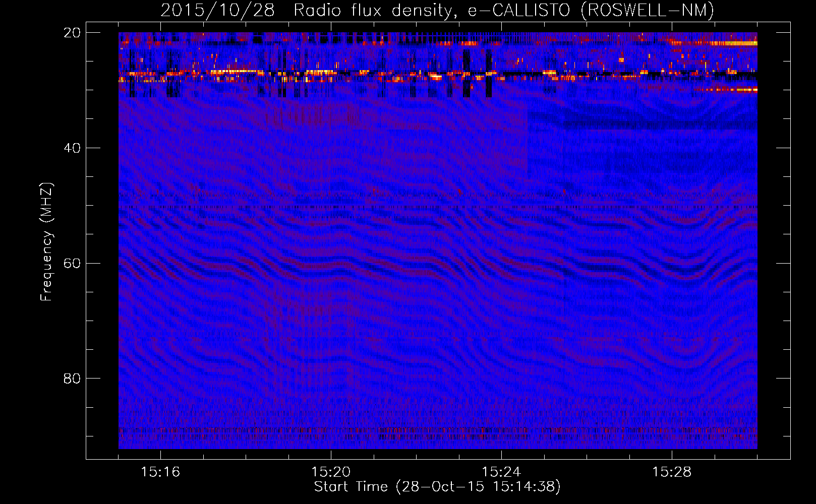This screenshot has width=816, height=504.
Task: Click the y-axis tick label '80'
Action: [72, 379]
